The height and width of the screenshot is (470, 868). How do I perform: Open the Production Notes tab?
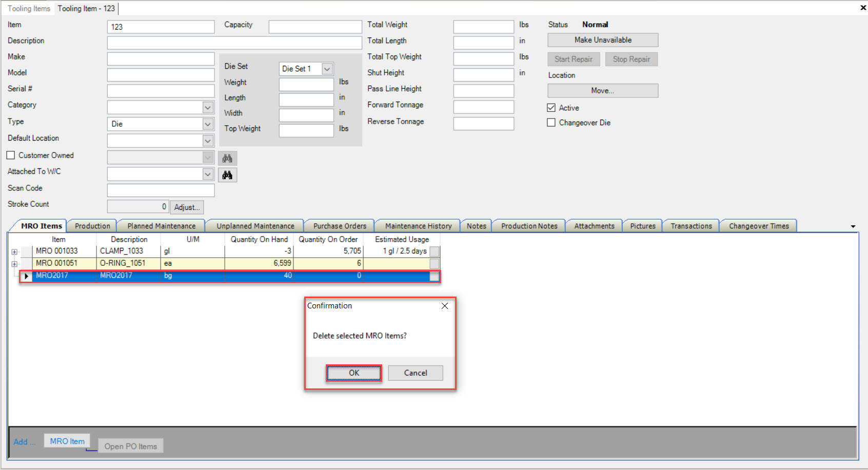(x=529, y=226)
